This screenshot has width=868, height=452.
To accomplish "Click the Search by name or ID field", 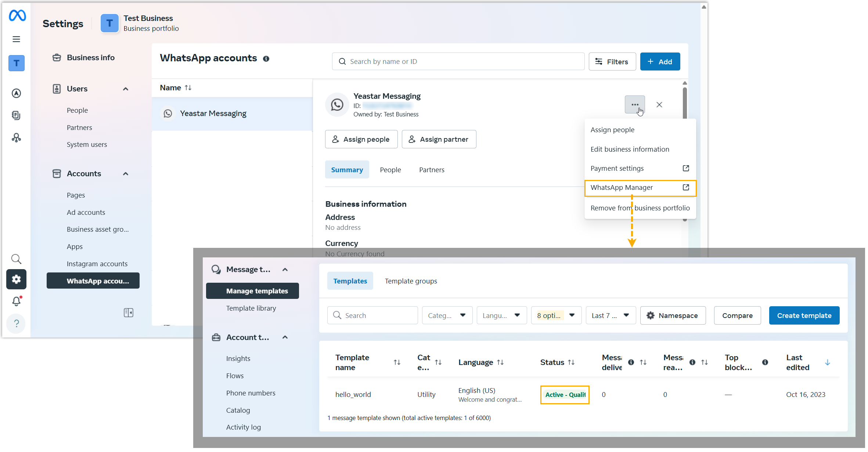I will tap(458, 62).
